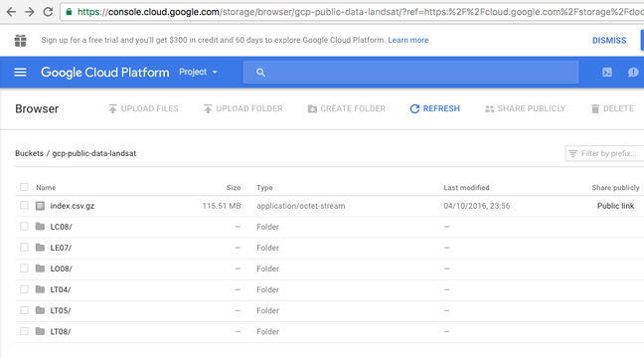Click the Google Cloud Platform logo text
This screenshot has width=644, height=358.
click(104, 73)
